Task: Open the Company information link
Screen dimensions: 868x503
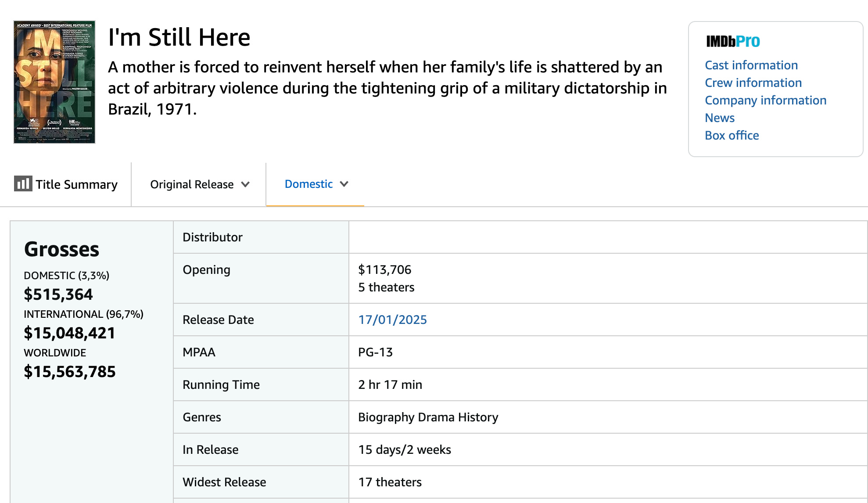Action: pos(765,100)
